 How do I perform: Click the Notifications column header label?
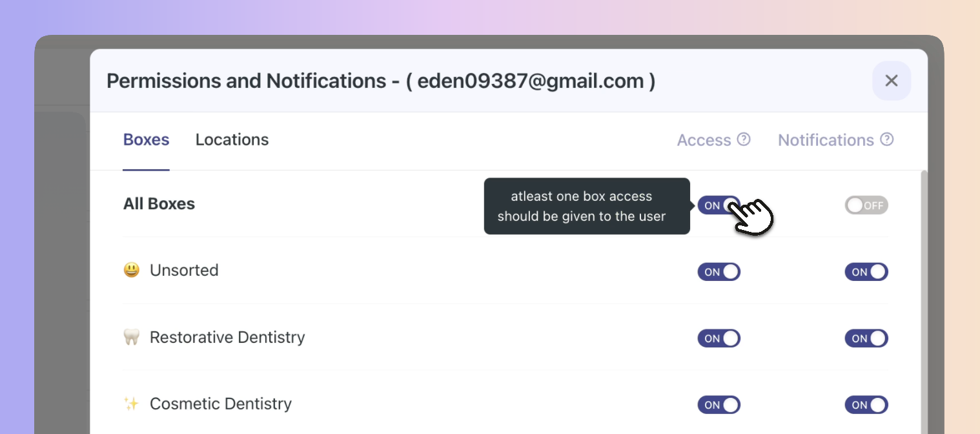[x=826, y=140]
